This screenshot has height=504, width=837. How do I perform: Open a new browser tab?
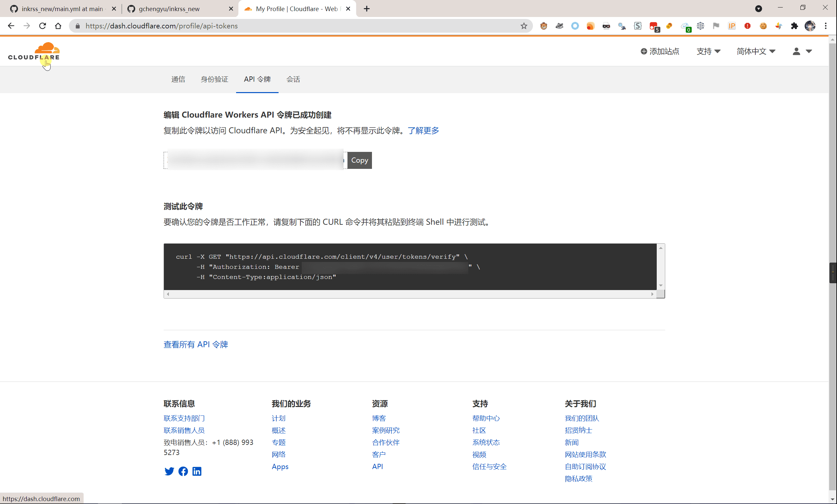pos(367,9)
